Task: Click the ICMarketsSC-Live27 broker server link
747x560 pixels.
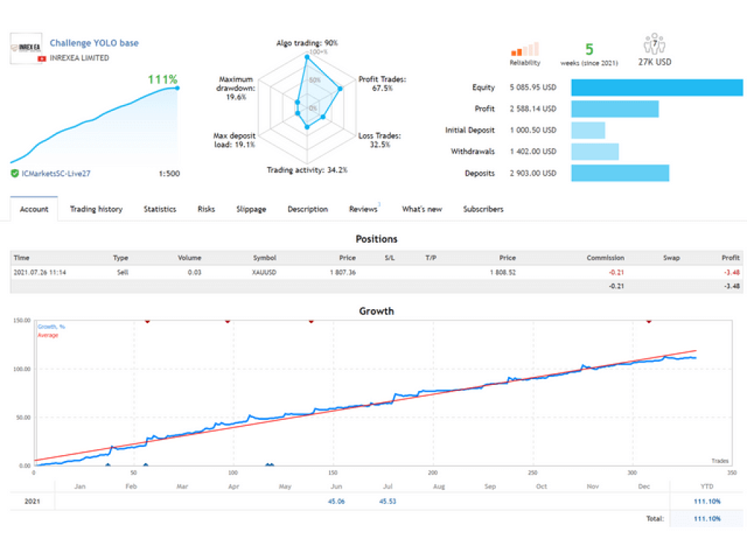Action: 55,174
